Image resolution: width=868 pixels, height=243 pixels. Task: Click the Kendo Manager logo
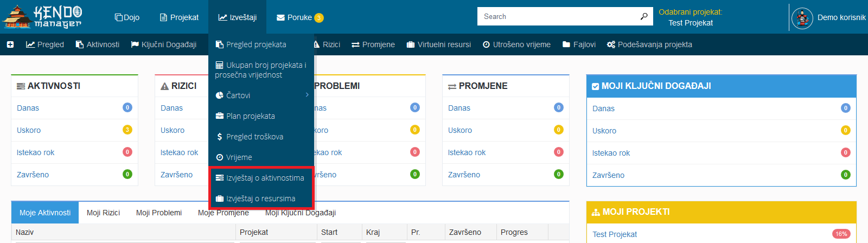42,17
